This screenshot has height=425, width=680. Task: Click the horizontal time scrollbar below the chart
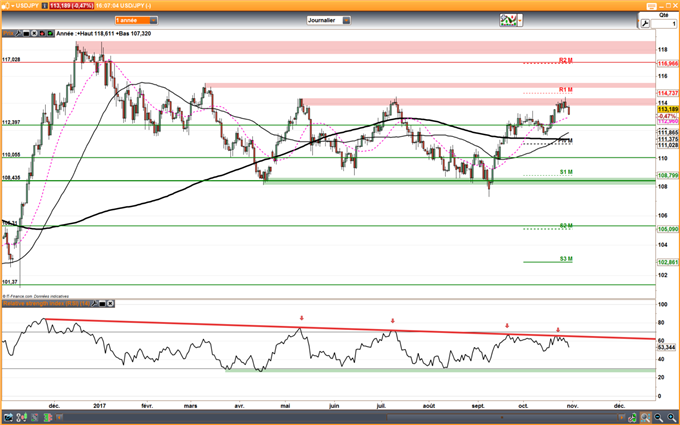[x=504, y=418]
